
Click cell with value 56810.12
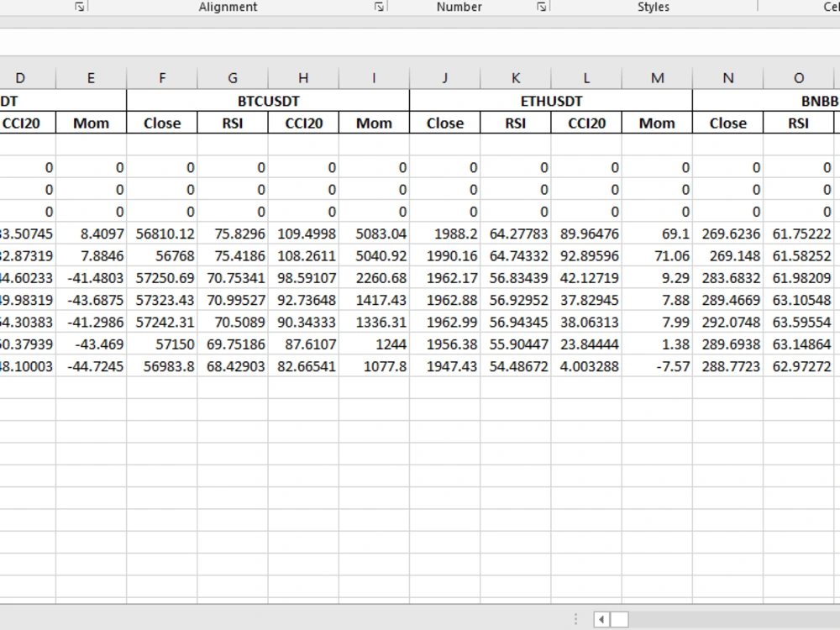162,234
